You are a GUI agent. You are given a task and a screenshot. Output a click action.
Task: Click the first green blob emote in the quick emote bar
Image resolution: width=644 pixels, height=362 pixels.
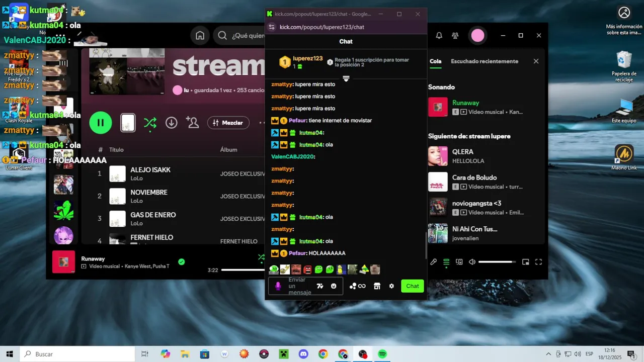point(274,269)
